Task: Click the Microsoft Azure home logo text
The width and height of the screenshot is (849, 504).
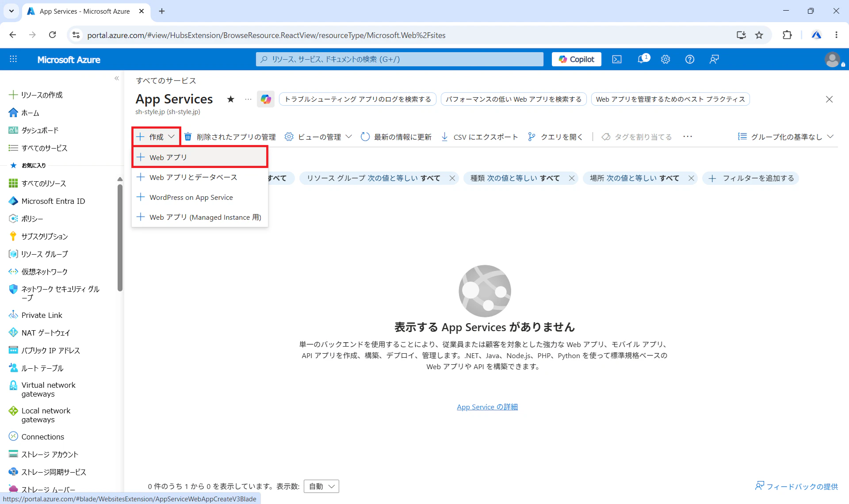Action: pos(69,59)
